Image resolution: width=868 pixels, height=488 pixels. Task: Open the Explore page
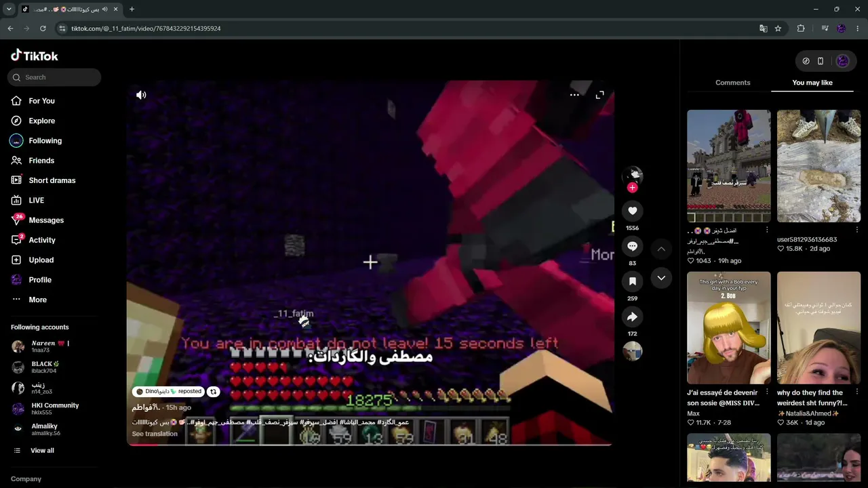click(x=41, y=121)
